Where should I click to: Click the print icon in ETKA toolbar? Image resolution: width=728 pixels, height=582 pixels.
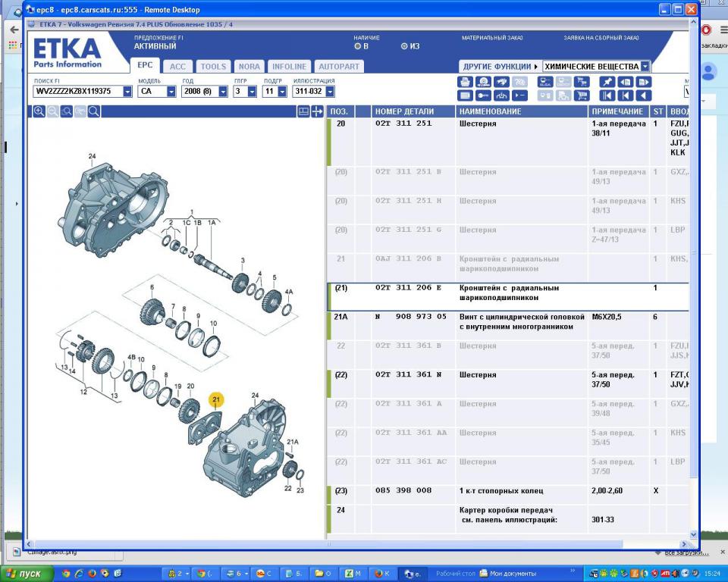[465, 82]
